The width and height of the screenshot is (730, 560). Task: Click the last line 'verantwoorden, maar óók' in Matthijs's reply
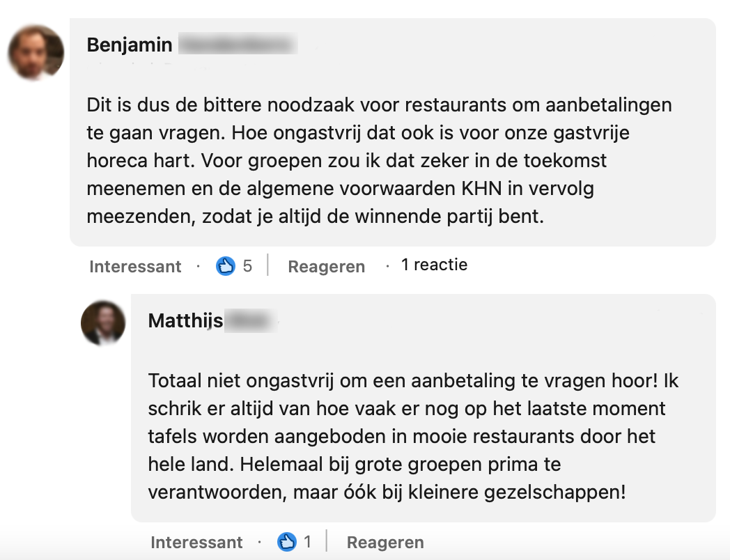pos(387,492)
